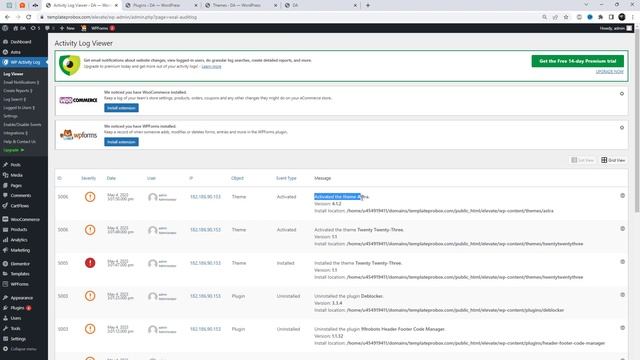Open Marketing in the sidebar
The image size is (640, 360).
pos(20,250)
